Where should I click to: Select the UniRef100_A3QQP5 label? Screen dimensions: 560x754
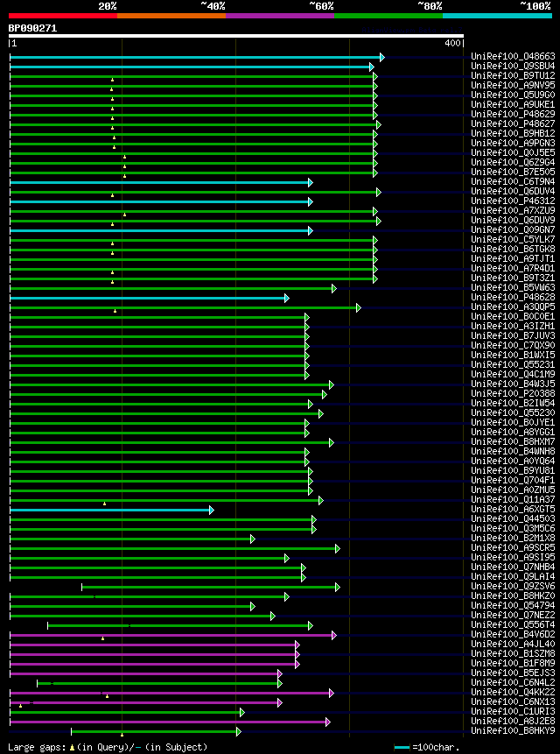[x=513, y=307]
